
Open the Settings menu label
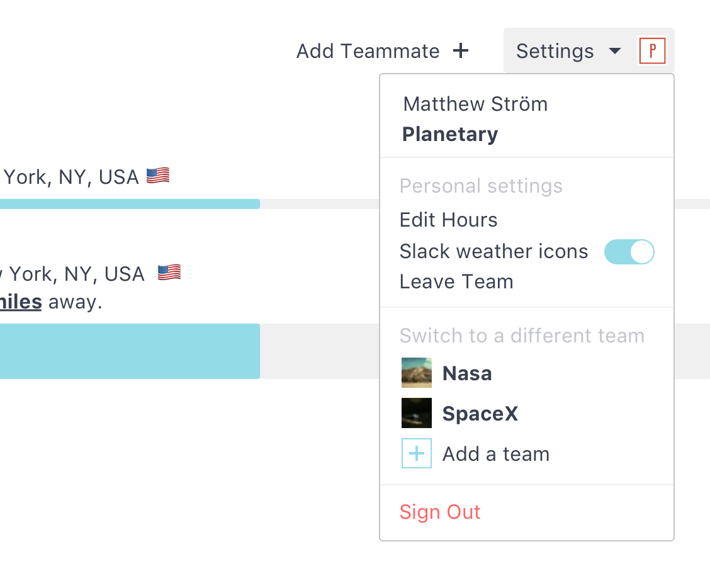[555, 51]
